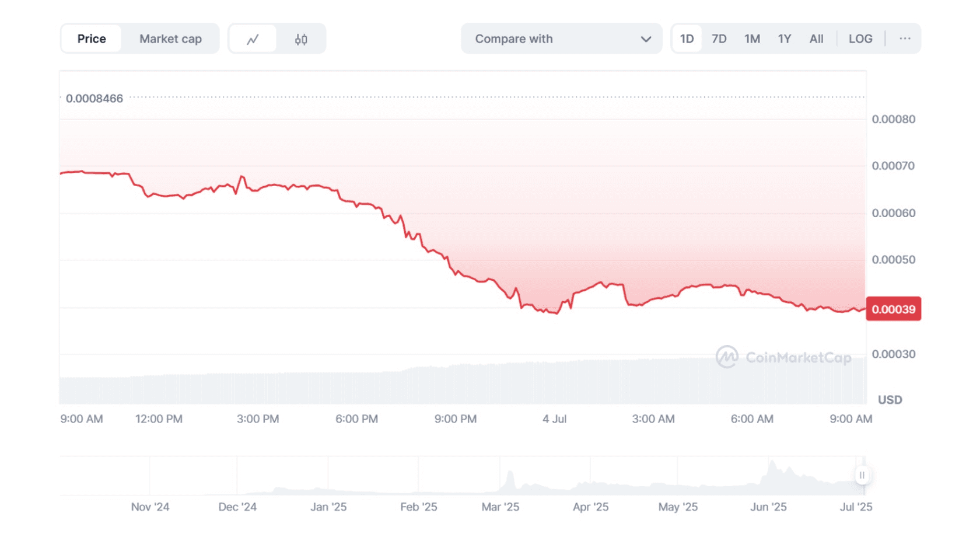The image size is (980, 551).
Task: Choose the 1Y time range
Action: (x=784, y=39)
